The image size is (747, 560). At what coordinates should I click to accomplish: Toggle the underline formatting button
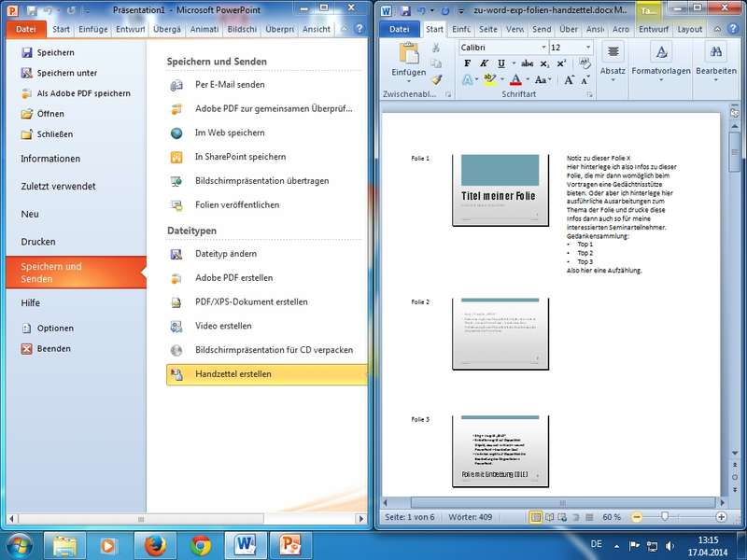(x=501, y=64)
